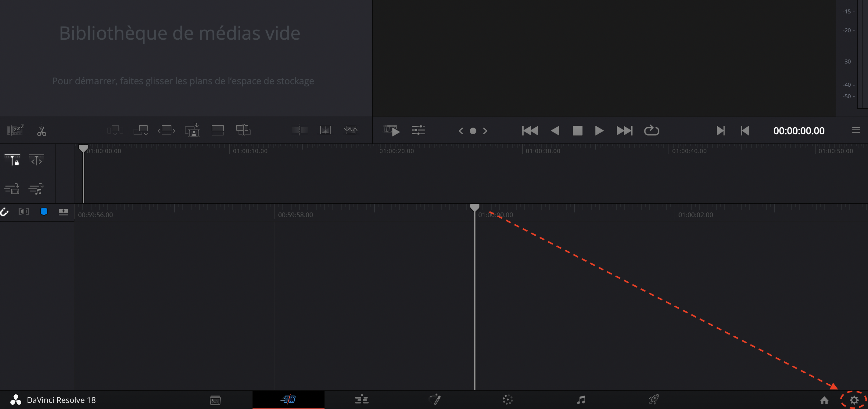The height and width of the screenshot is (409, 868).
Task: Click the Close Up edit icon
Action: pos(192,130)
